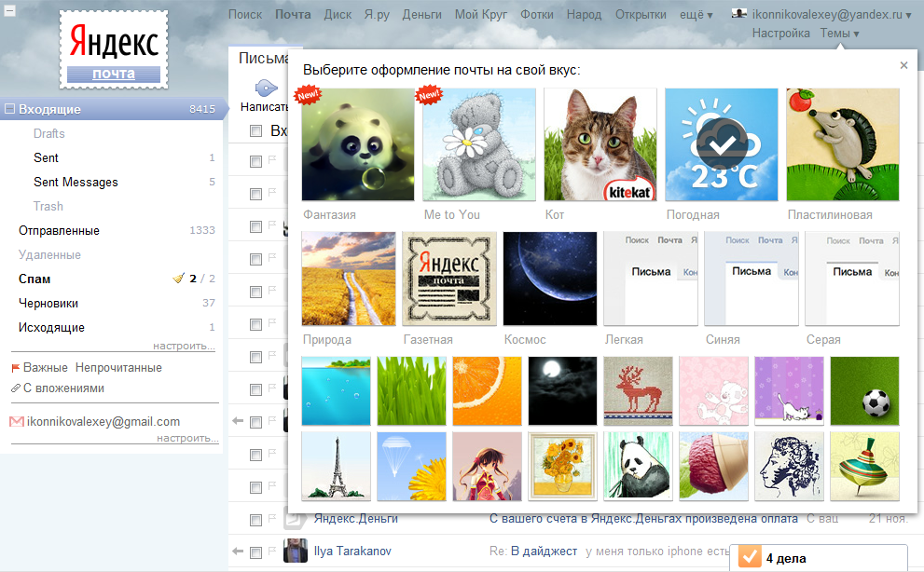Select the Синяя blue theme

point(752,279)
